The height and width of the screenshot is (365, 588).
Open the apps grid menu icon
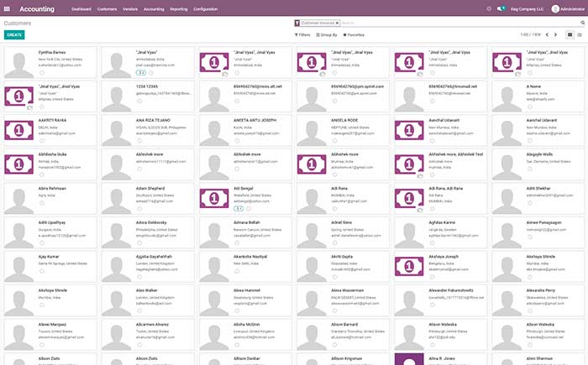[7, 8]
